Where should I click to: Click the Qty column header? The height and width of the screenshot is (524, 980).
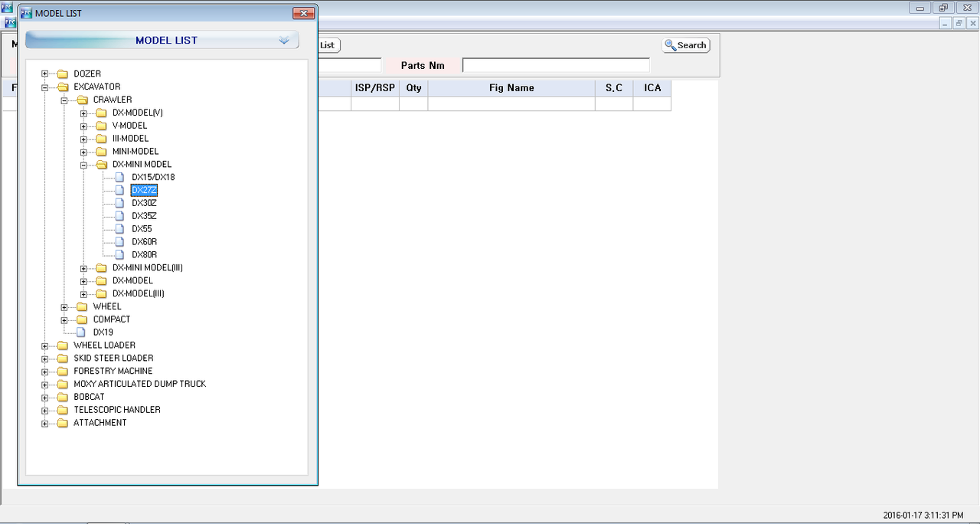click(413, 88)
